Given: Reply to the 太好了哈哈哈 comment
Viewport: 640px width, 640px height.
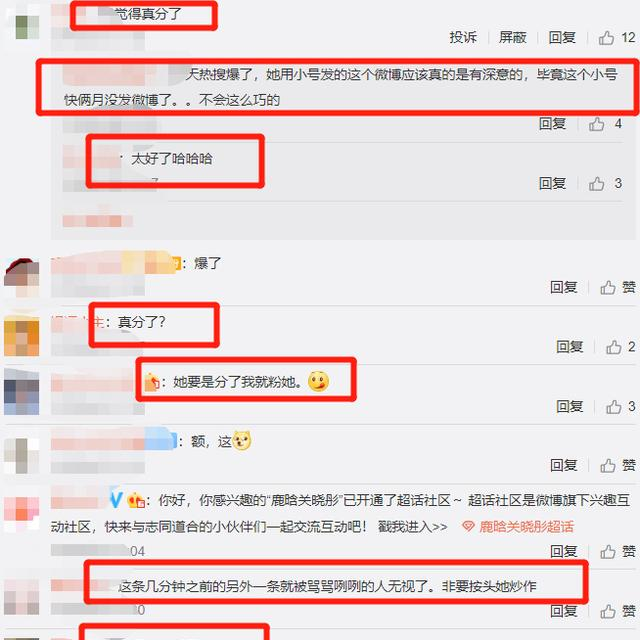Looking at the screenshot, I should click(552, 183).
